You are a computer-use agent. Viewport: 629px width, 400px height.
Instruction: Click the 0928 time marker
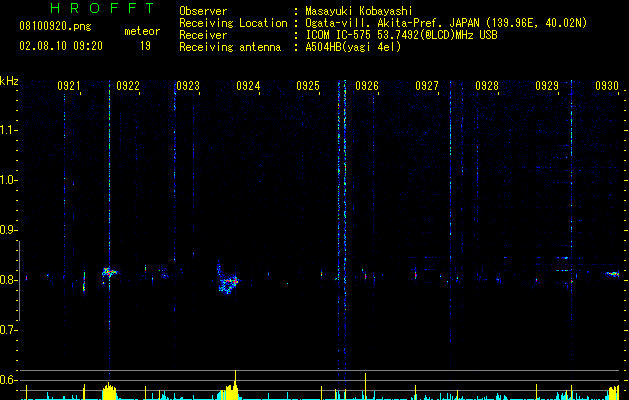[487, 86]
